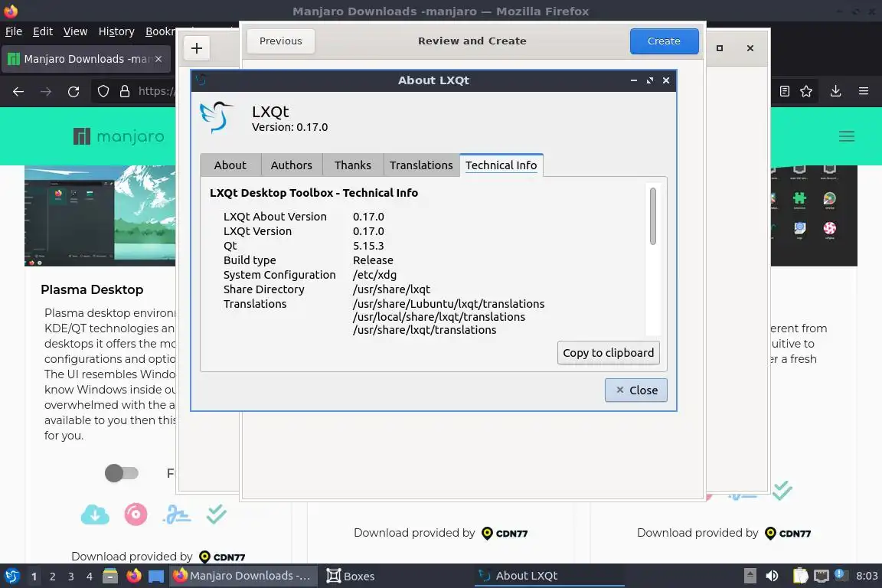
Task: Toggle Firefox reader view icon
Action: coord(785,91)
